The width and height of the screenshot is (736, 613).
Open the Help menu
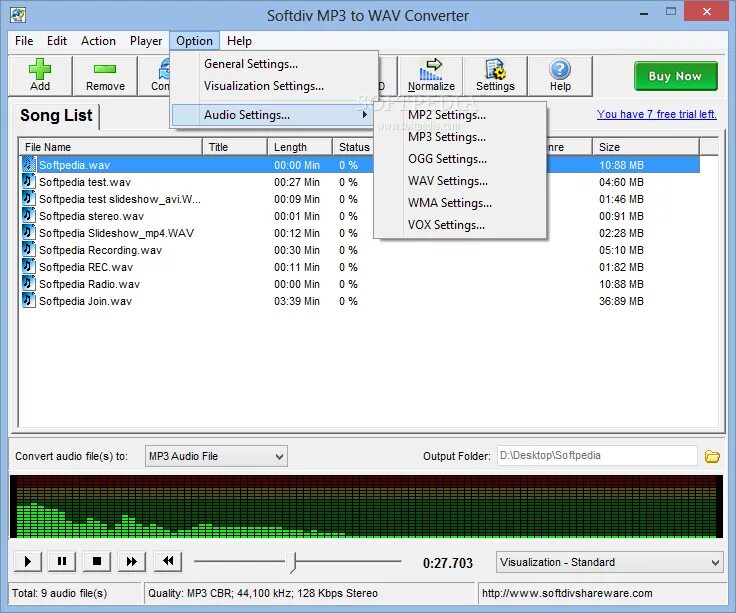(239, 41)
